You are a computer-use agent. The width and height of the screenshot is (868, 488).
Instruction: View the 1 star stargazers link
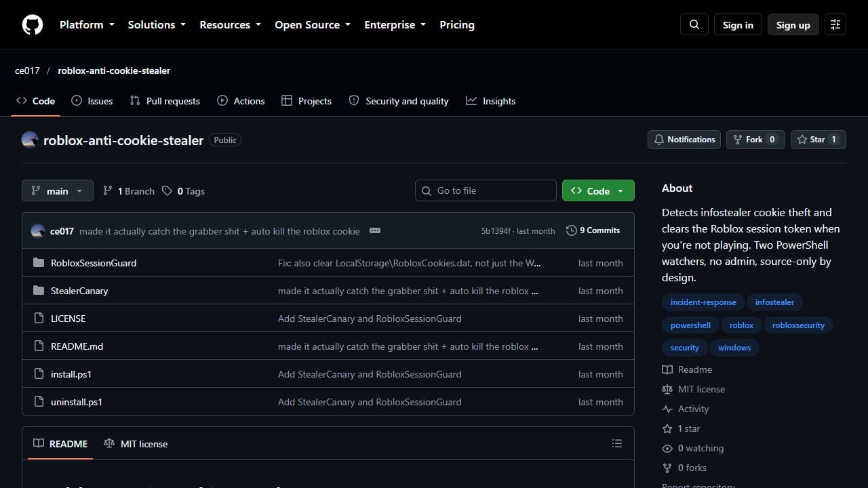click(x=681, y=428)
